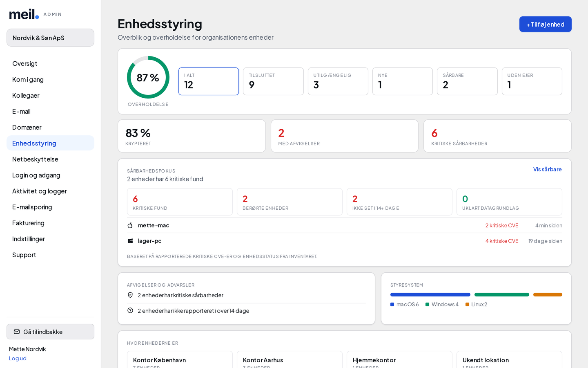Click the Log ud link
This screenshot has width=588, height=368.
(18, 358)
